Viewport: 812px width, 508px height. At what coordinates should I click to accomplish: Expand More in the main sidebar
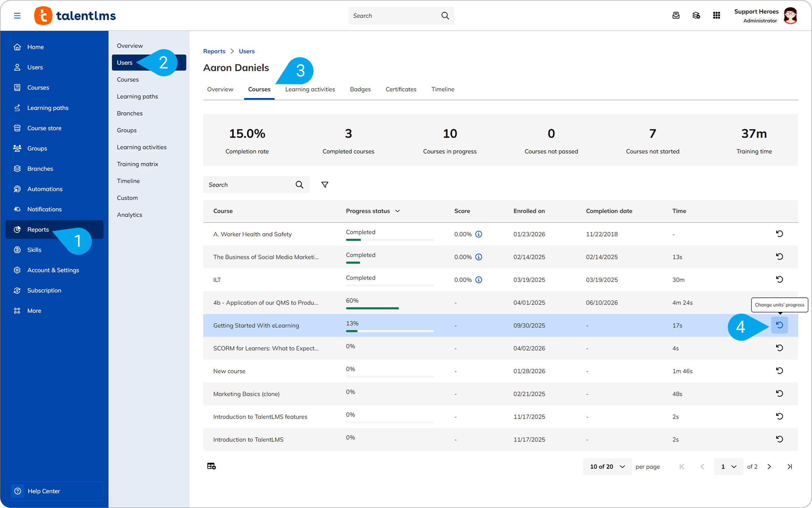(x=54, y=311)
